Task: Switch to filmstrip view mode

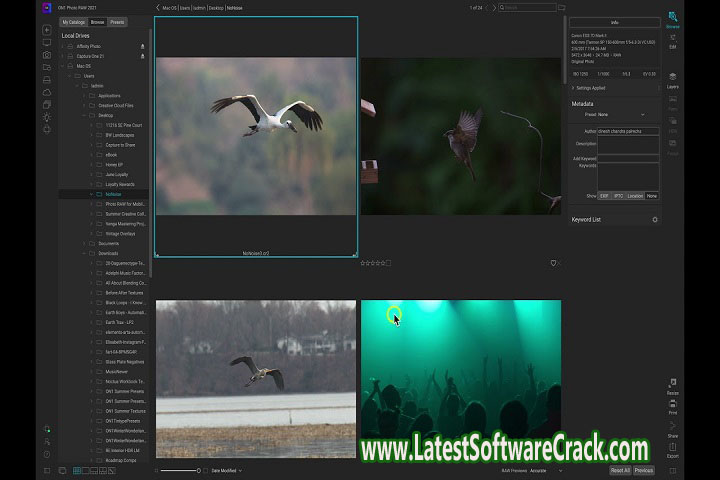Action: (x=94, y=471)
